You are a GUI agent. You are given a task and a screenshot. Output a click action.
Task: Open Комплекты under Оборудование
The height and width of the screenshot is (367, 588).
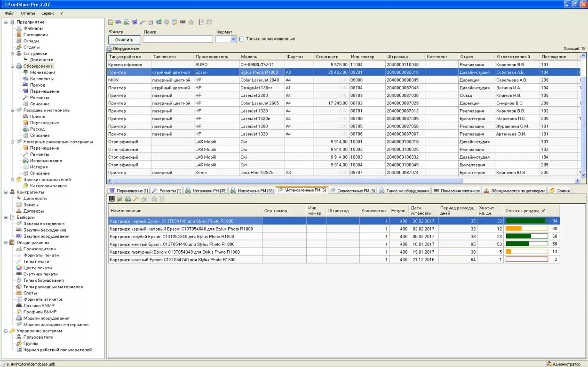coord(41,79)
